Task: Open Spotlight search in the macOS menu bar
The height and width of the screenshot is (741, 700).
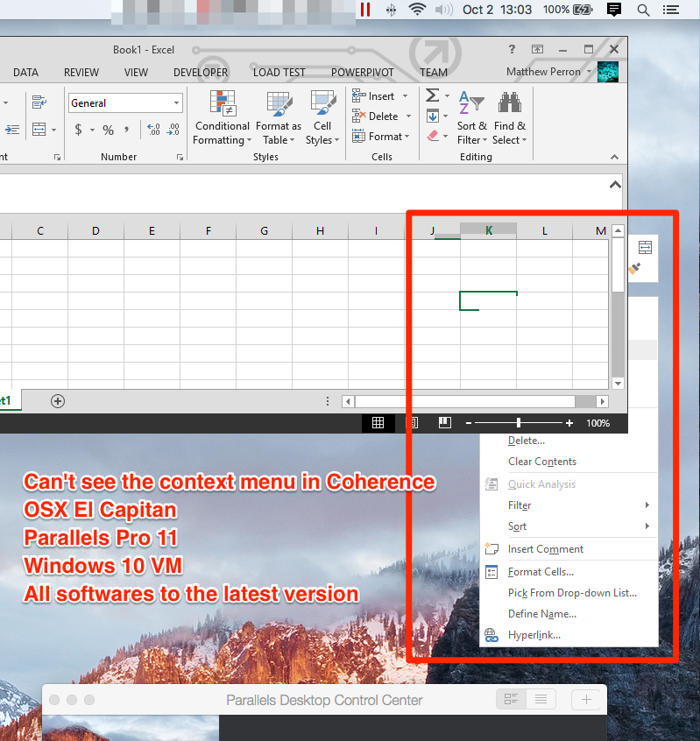Action: point(643,10)
